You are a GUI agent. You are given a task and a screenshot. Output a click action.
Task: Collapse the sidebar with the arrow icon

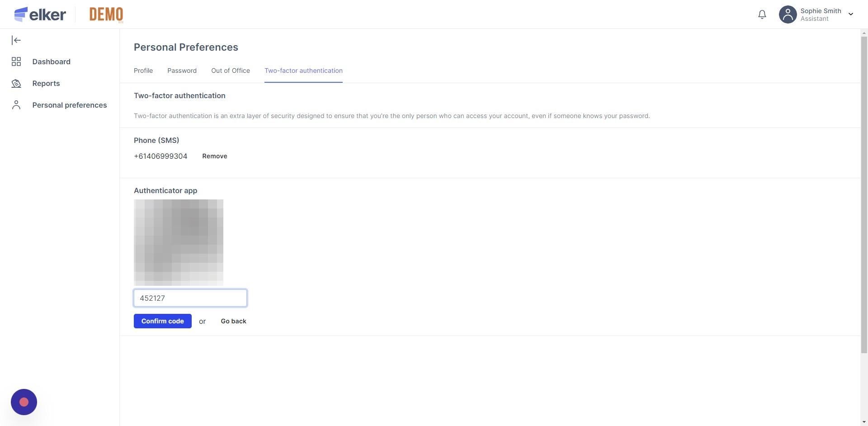[16, 40]
